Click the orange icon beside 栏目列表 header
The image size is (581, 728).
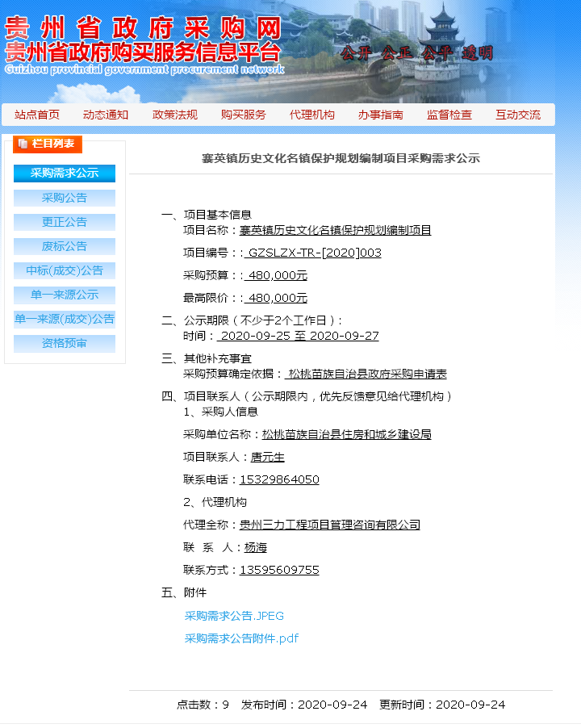click(x=22, y=144)
